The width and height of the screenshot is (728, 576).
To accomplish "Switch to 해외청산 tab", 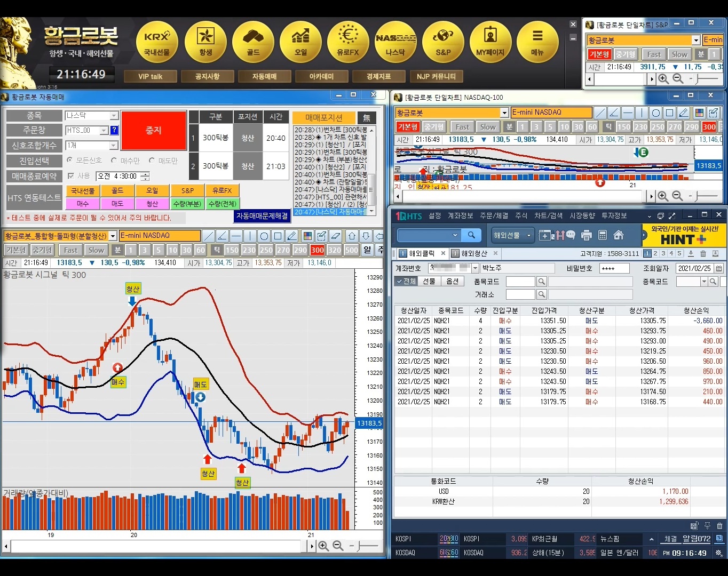I will pyautogui.click(x=474, y=253).
